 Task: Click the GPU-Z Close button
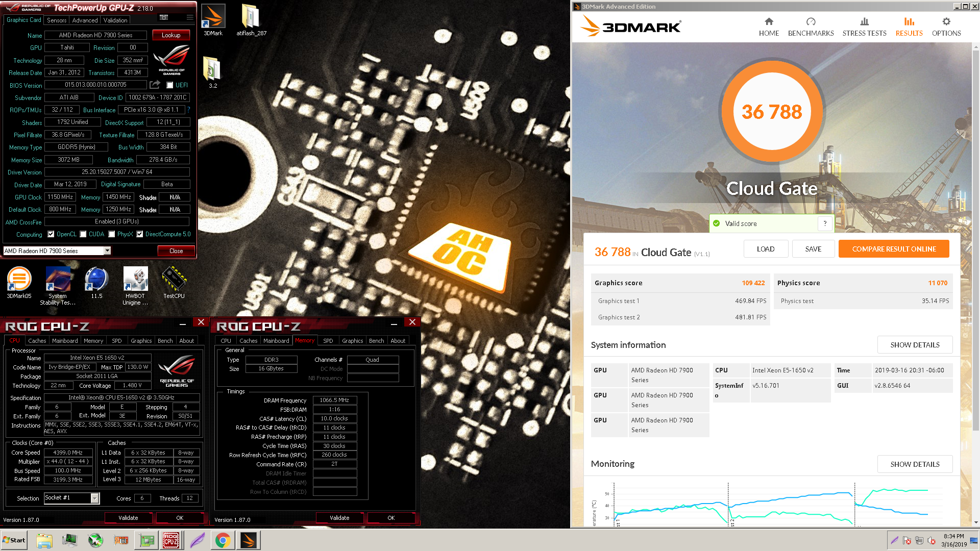click(176, 251)
